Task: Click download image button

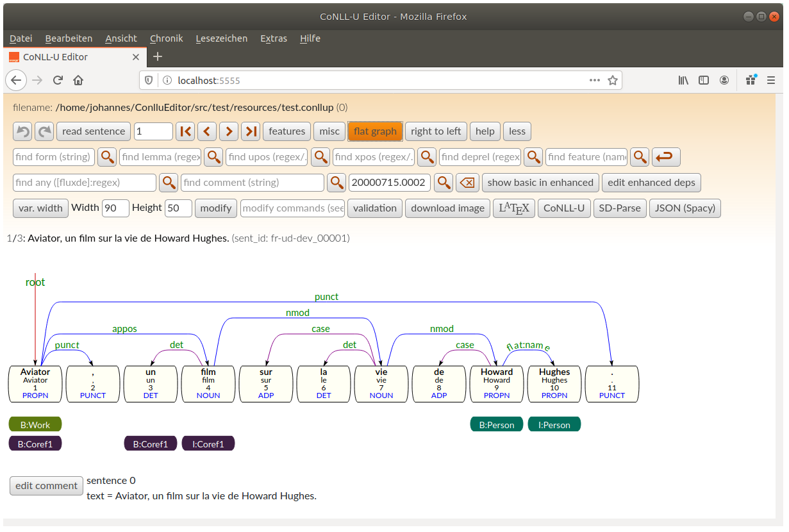Action: coord(447,208)
